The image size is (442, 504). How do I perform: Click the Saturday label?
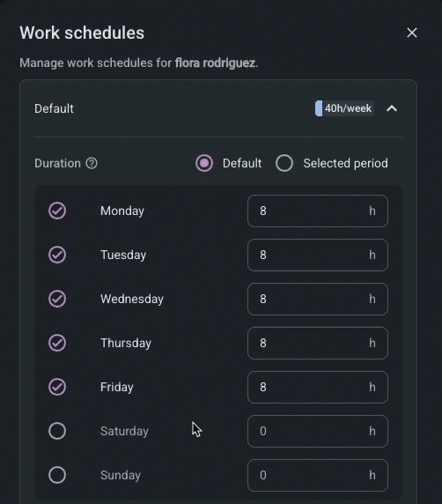[x=124, y=432]
